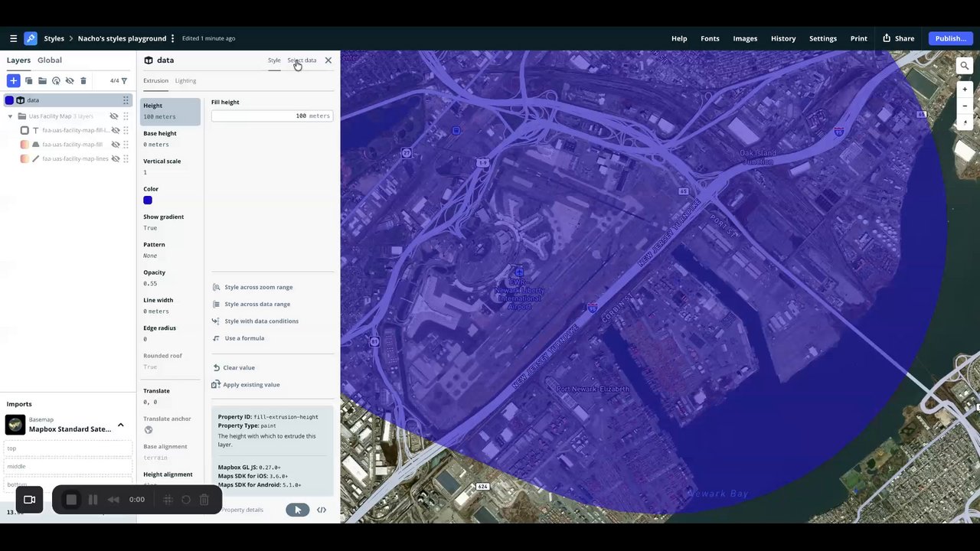Click drag handle of Uas Facility Map group
This screenshot has height=551, width=980.
(x=126, y=116)
